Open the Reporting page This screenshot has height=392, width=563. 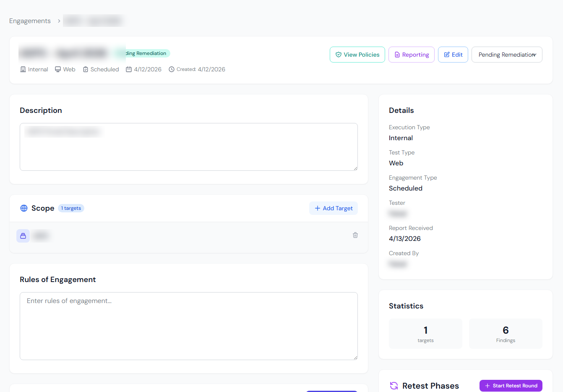point(411,55)
